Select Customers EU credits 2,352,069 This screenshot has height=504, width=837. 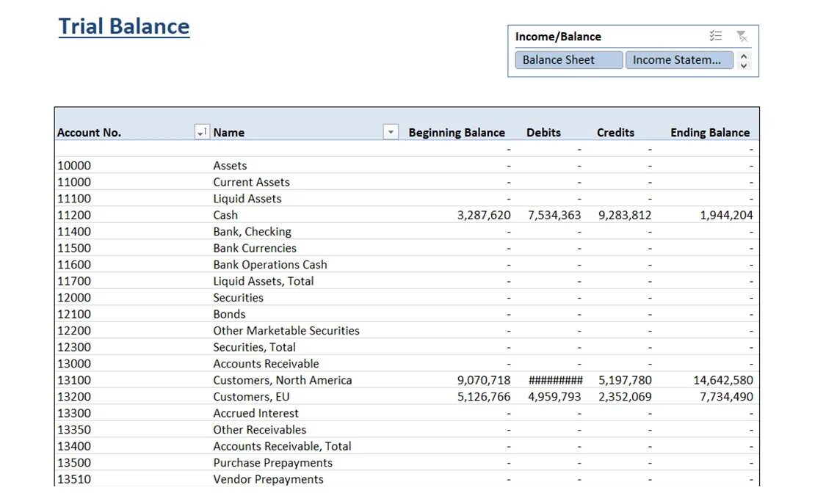tap(625, 397)
